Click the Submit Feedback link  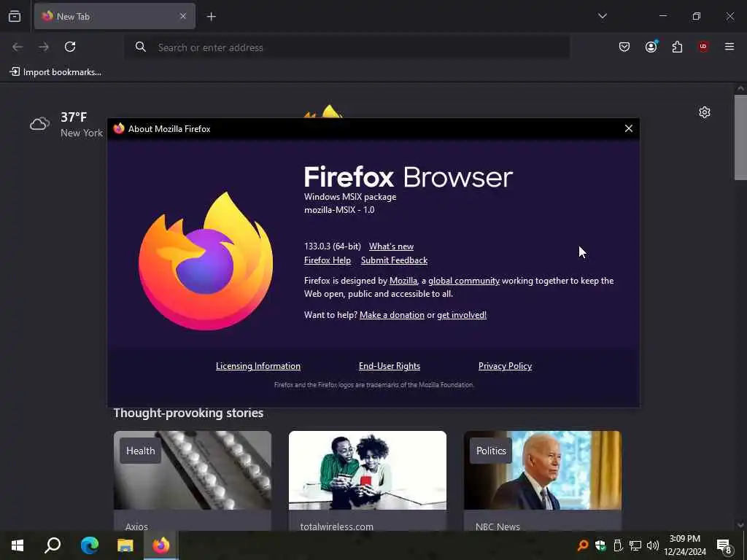tap(394, 260)
